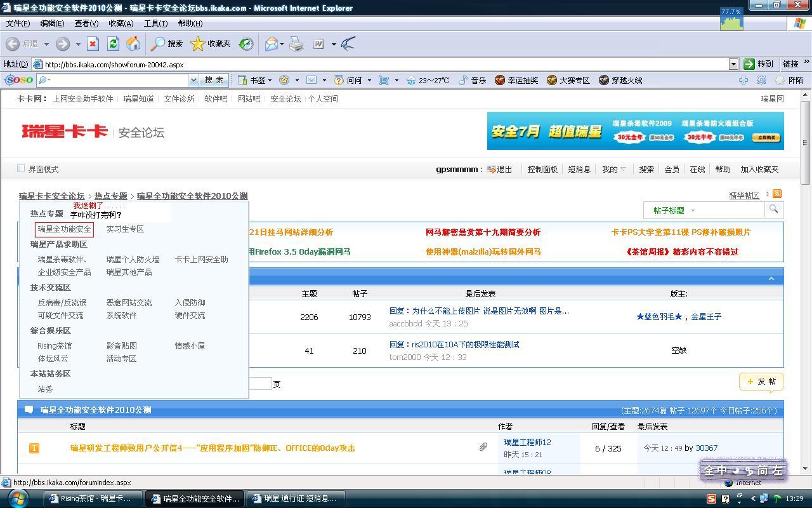Screen dimensions: 812x508
Task: Expand the 我的 dropdown menu
Action: (614, 170)
